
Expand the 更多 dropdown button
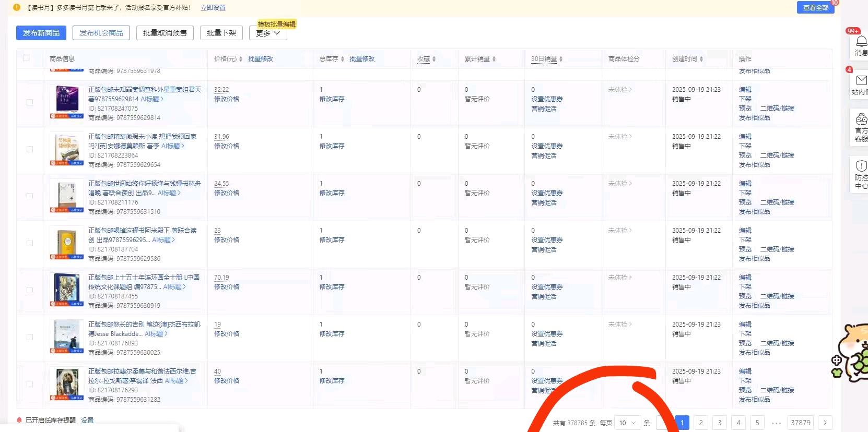tap(268, 33)
